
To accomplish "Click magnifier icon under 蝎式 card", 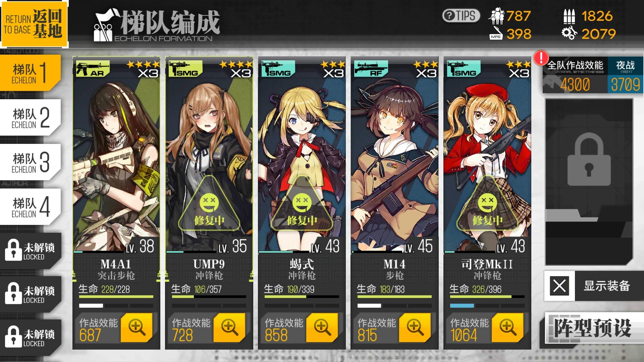I will pos(322,327).
